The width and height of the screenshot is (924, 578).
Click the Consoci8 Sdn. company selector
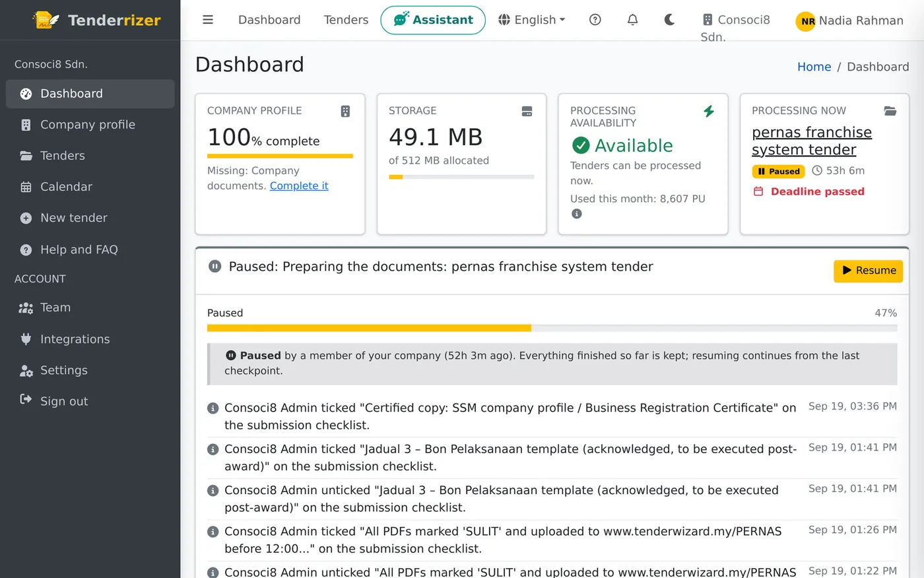[x=735, y=28]
